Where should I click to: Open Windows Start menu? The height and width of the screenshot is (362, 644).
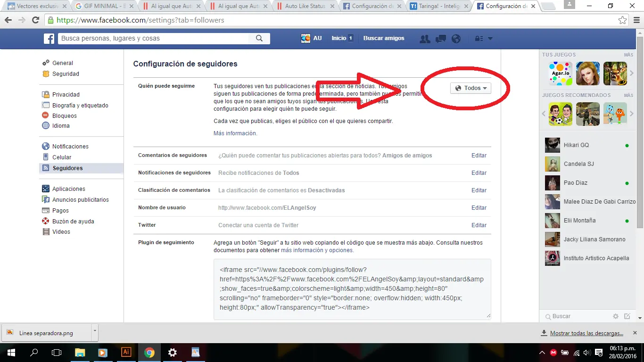(11, 352)
